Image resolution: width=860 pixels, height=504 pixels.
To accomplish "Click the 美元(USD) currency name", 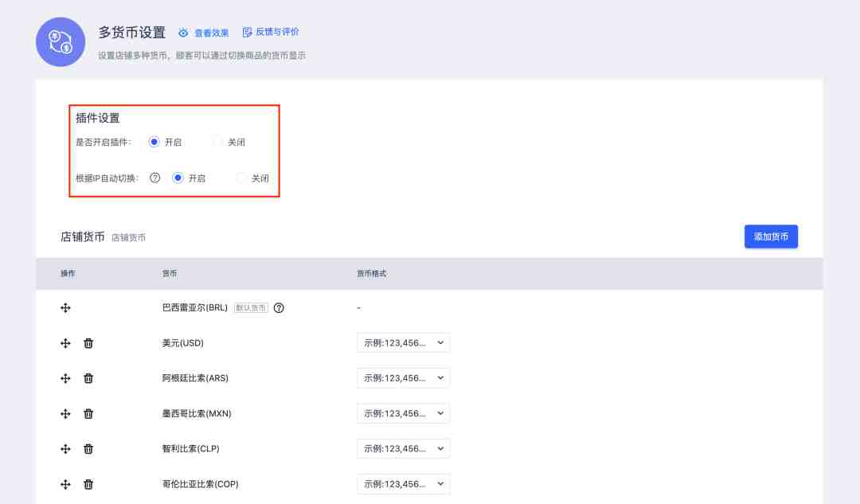I will coord(182,342).
